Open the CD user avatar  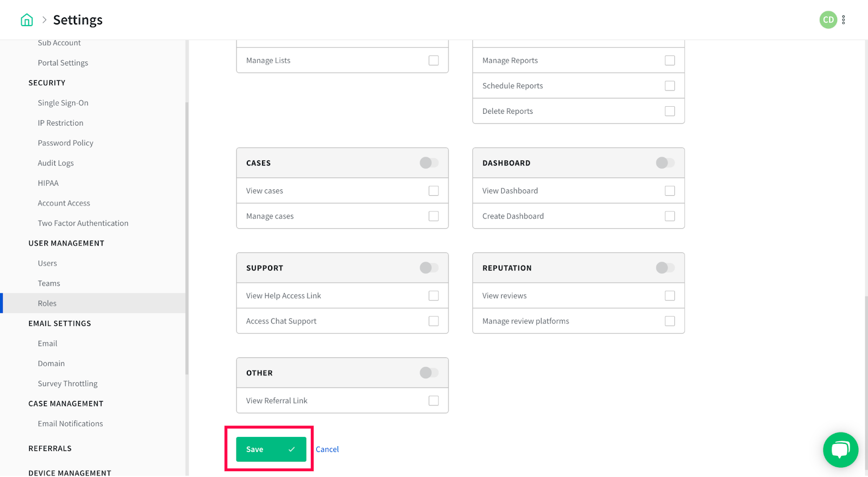pos(828,20)
